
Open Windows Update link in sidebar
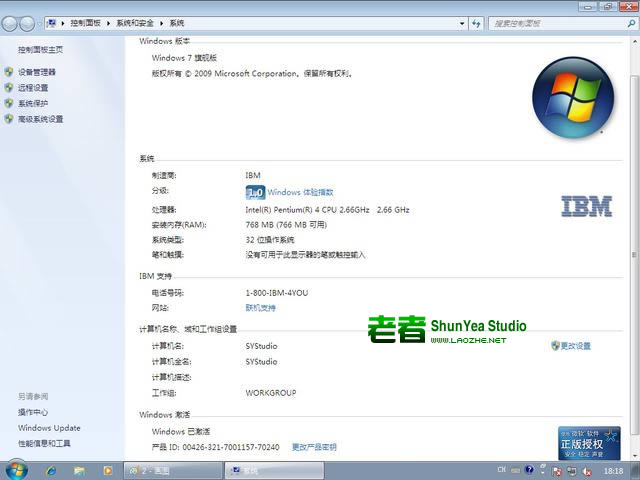49,428
